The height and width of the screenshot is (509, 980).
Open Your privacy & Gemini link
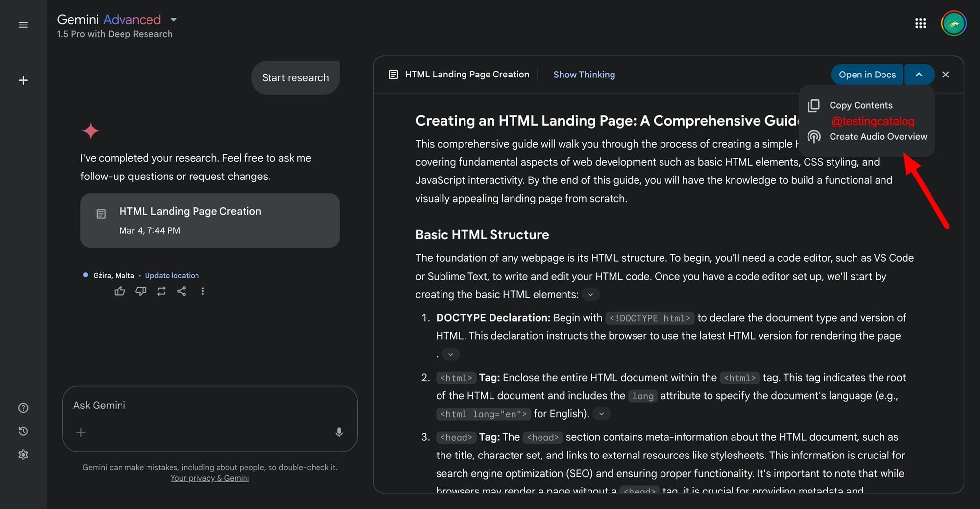coord(210,478)
